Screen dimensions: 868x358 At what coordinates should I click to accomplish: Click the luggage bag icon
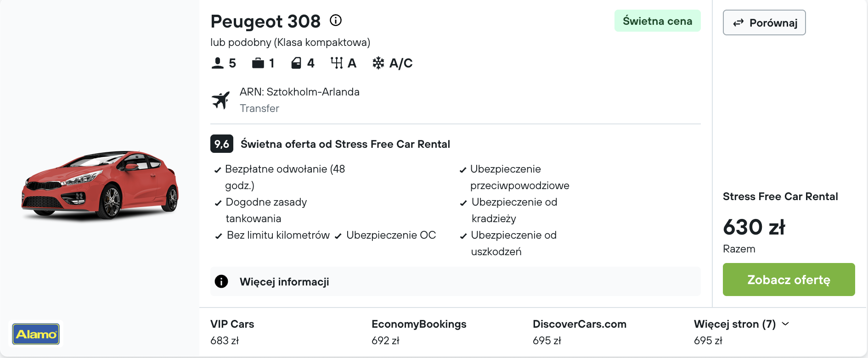(x=258, y=63)
